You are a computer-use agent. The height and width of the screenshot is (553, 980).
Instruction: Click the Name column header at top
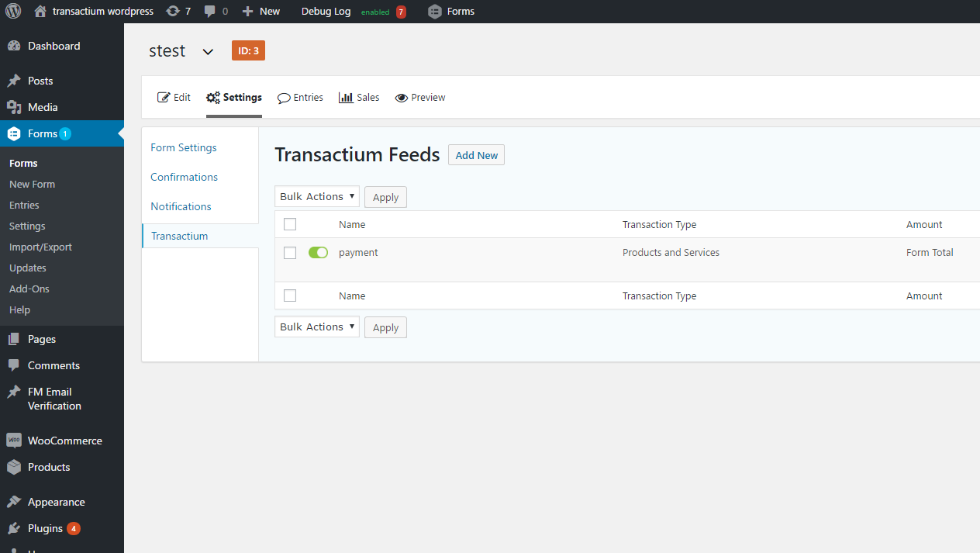tap(352, 224)
